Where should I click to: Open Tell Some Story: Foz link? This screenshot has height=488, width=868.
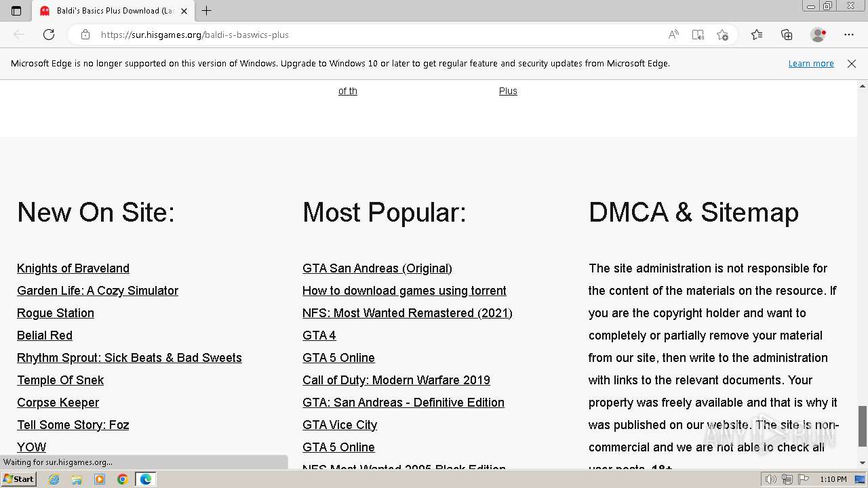coord(73,425)
